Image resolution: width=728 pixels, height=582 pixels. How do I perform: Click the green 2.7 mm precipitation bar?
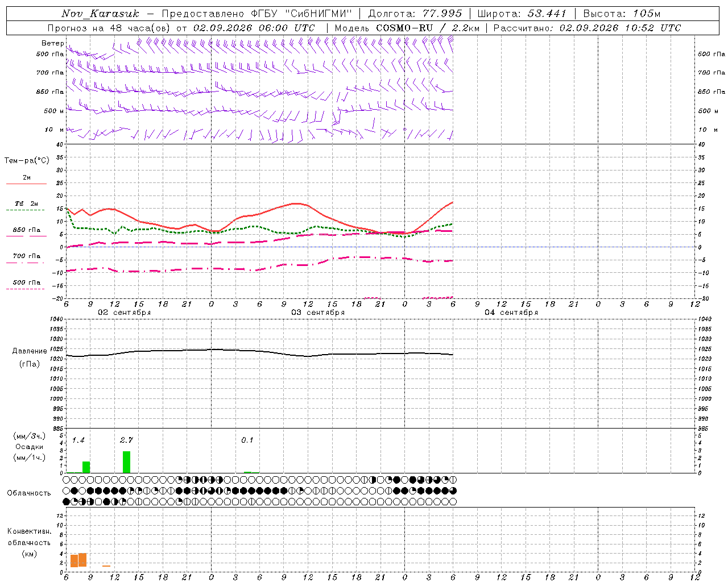click(126, 462)
